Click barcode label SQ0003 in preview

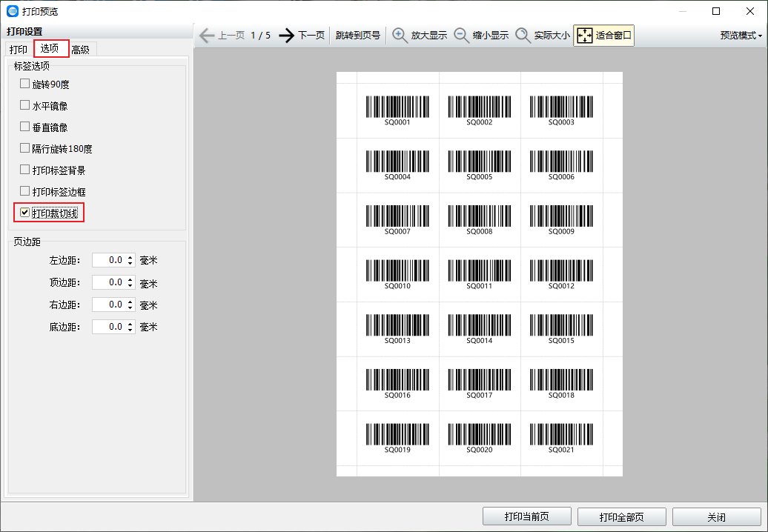pos(561,111)
